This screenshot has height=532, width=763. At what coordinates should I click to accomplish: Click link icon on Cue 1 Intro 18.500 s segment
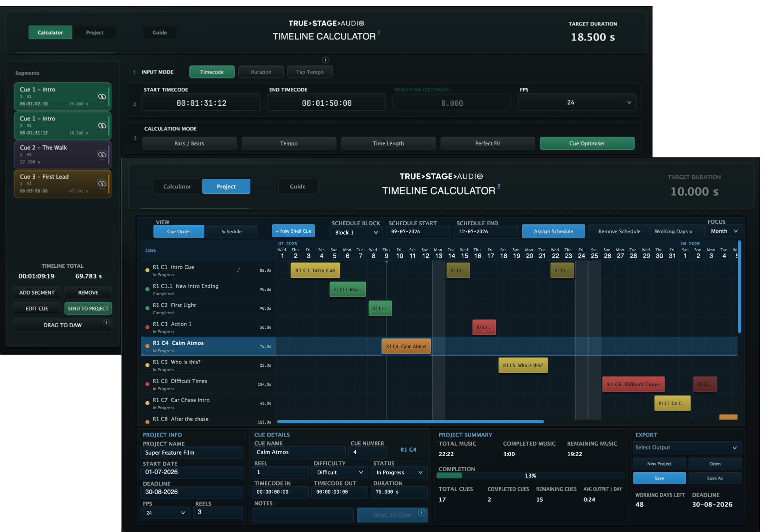(x=102, y=126)
